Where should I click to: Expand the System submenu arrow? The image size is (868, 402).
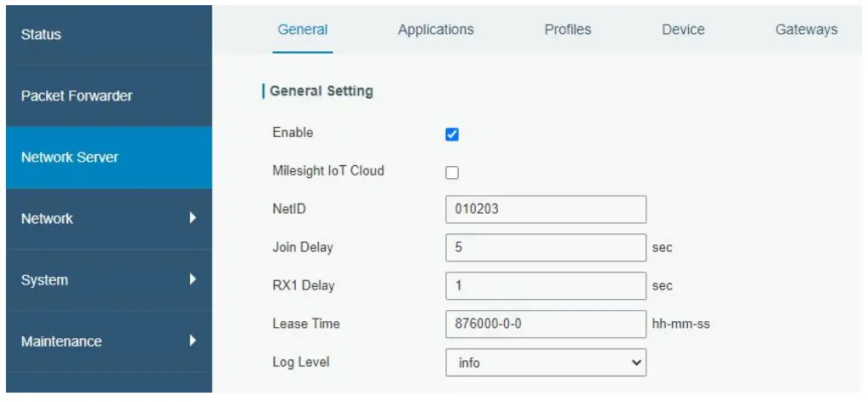click(x=193, y=279)
